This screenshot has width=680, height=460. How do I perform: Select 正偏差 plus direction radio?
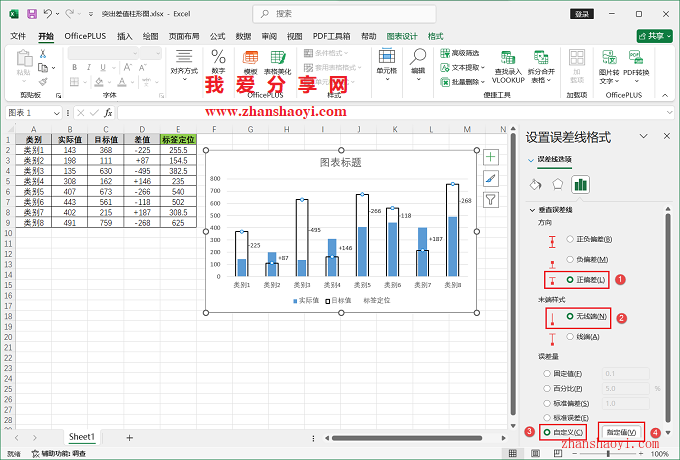tap(570, 280)
